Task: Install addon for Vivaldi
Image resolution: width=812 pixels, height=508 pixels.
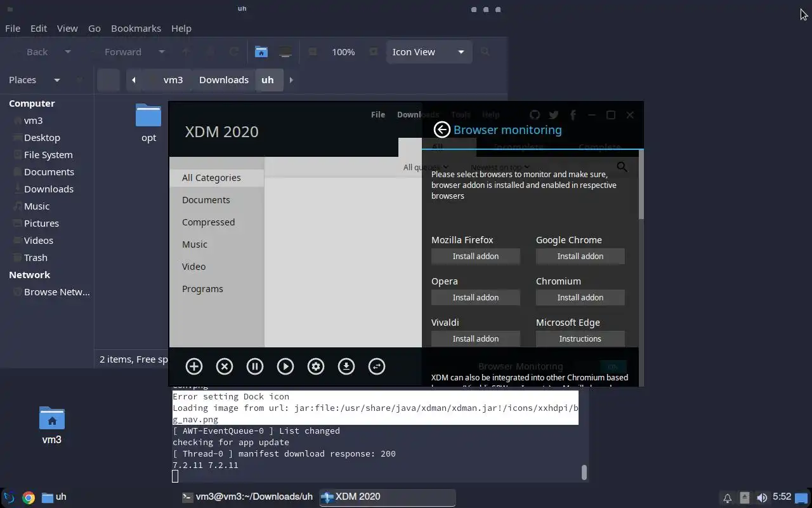Action: pos(476,339)
